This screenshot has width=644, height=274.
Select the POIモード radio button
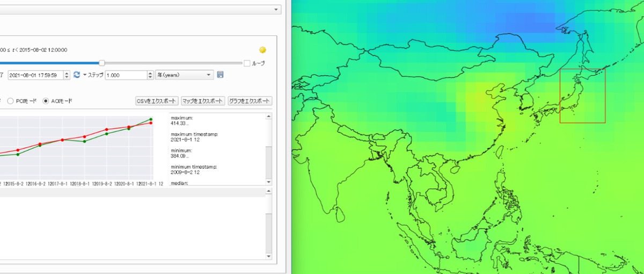[11, 101]
